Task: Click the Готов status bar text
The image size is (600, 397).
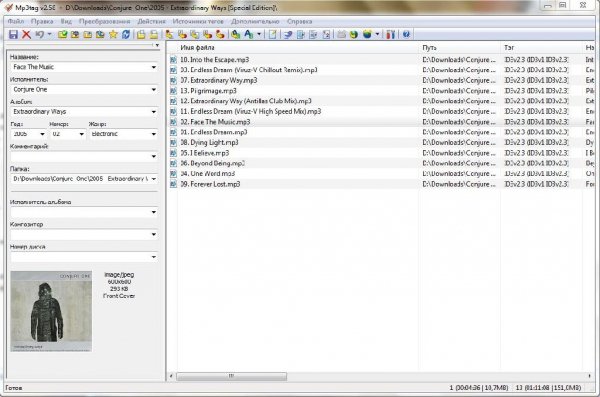Action: 14,388
